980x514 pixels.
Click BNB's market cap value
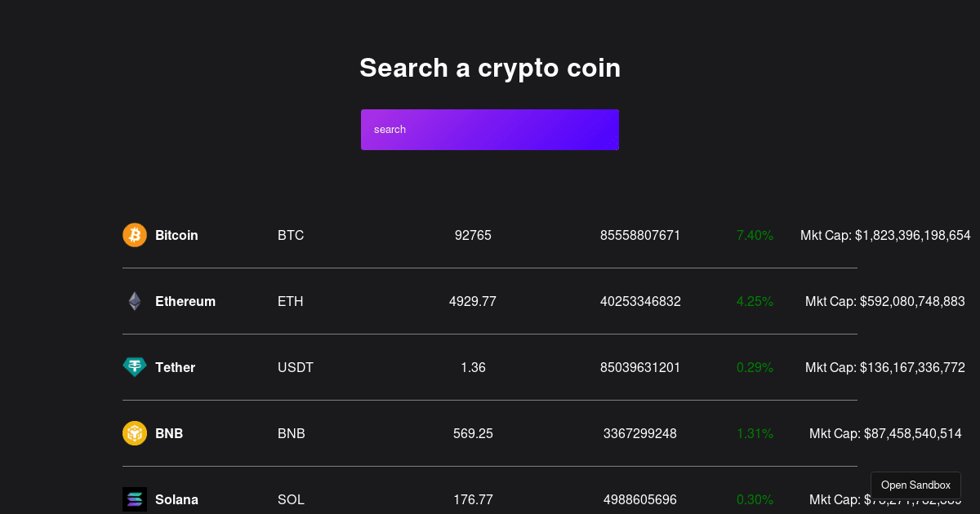pos(885,433)
